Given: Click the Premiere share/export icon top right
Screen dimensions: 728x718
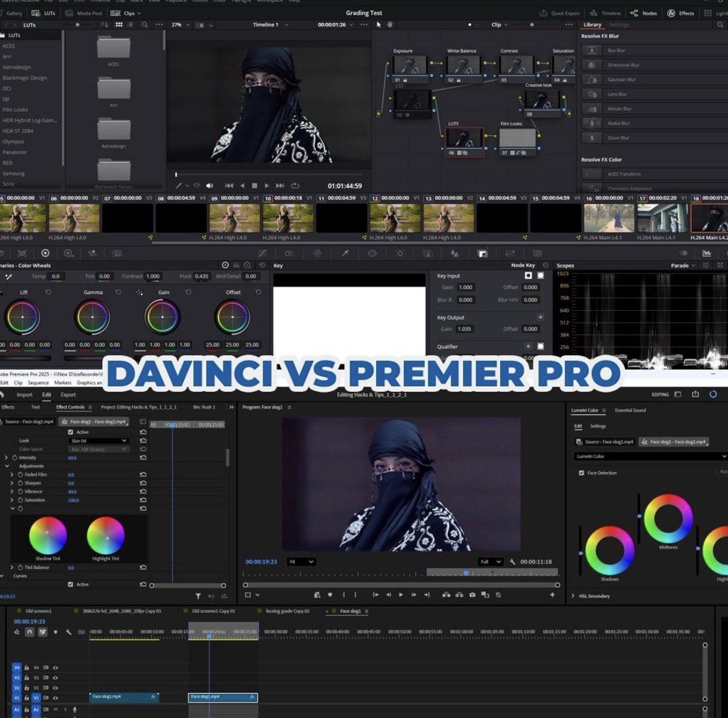Looking at the screenshot, I should [695, 394].
